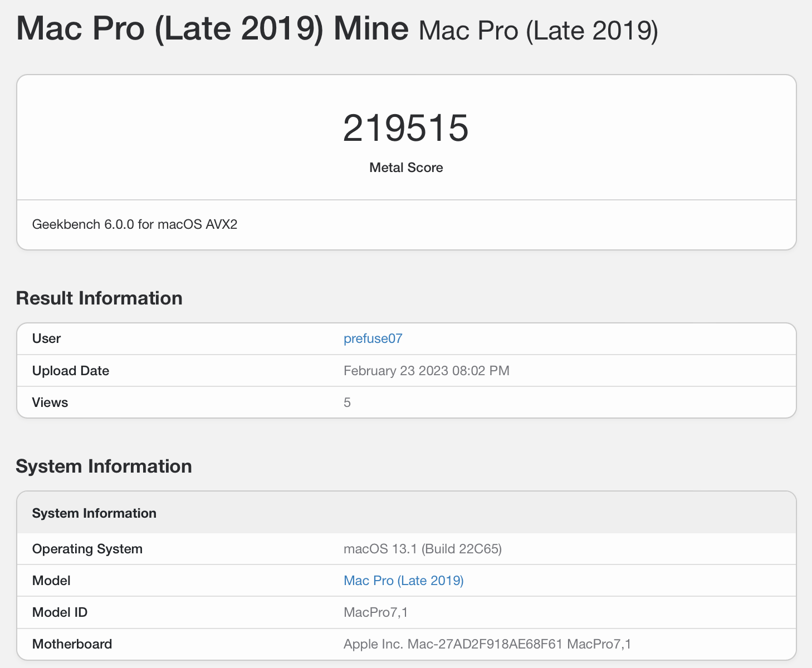
Task: Click the Views row label
Action: coord(50,402)
